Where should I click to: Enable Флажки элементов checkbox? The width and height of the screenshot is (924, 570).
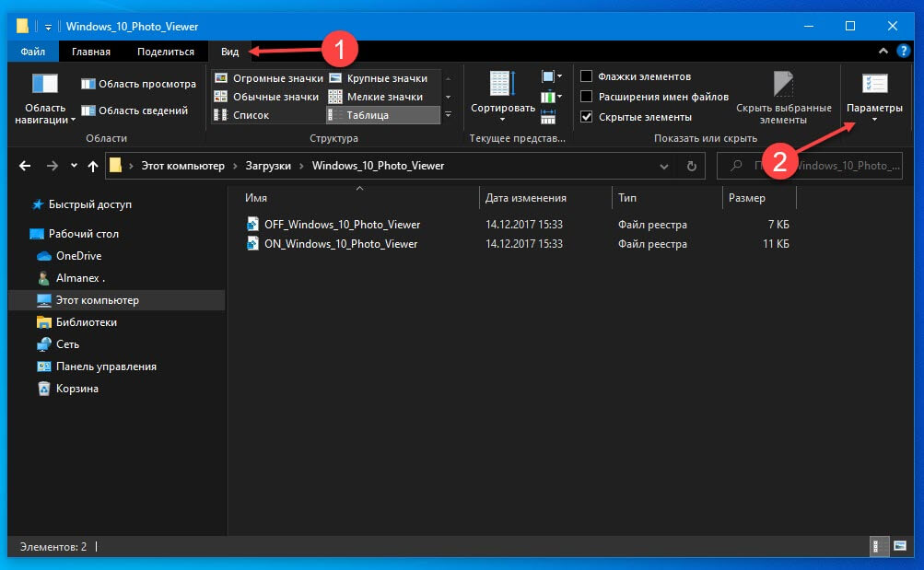tap(586, 76)
